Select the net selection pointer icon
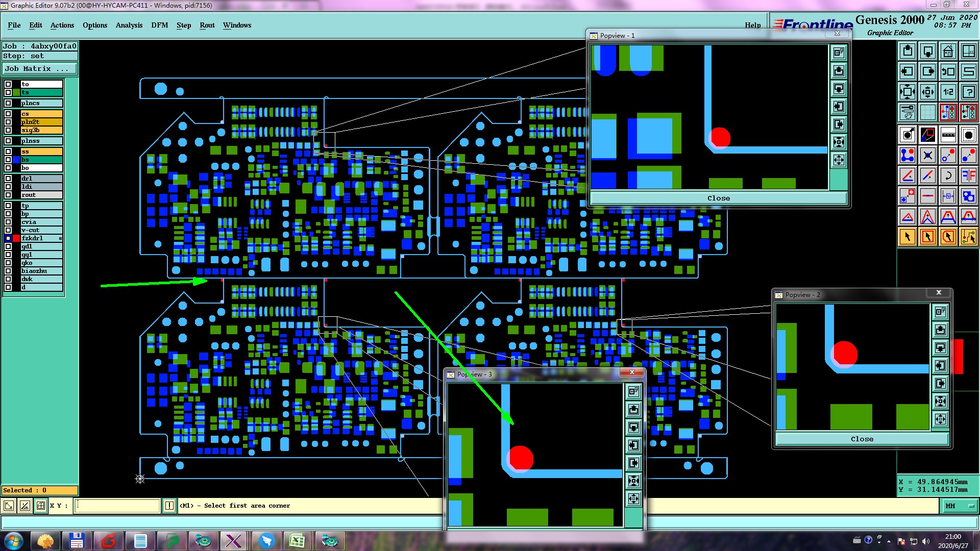The width and height of the screenshot is (980, 551). pos(968,237)
